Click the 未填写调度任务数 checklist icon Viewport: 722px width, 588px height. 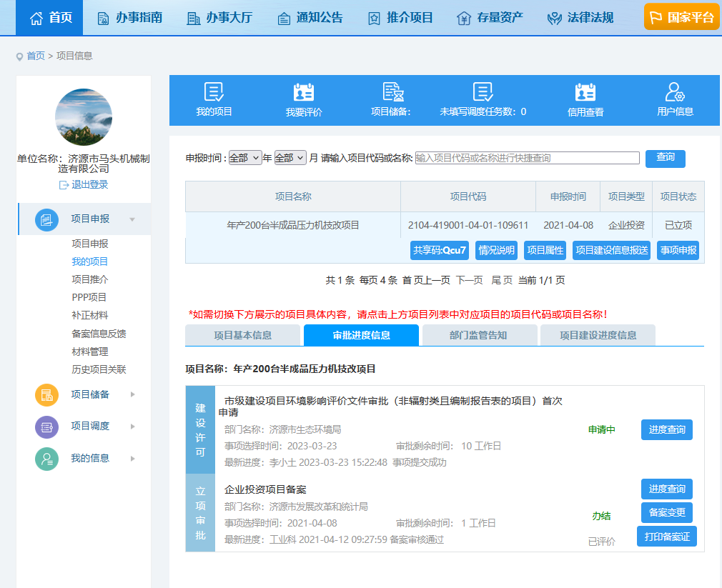(x=483, y=92)
